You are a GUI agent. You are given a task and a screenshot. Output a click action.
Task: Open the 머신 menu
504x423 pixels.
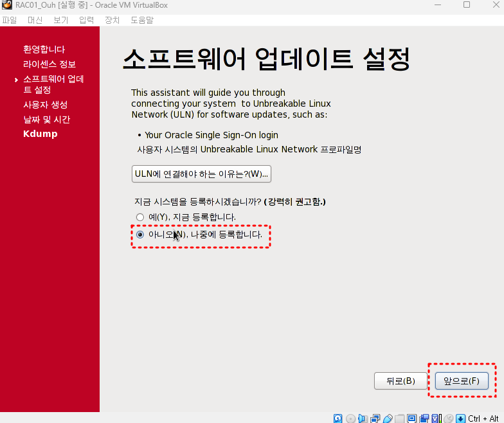[35, 21]
